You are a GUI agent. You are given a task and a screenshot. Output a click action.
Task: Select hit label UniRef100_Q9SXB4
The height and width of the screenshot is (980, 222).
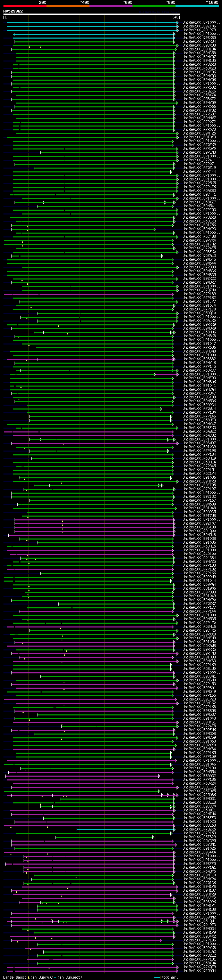point(199,42)
